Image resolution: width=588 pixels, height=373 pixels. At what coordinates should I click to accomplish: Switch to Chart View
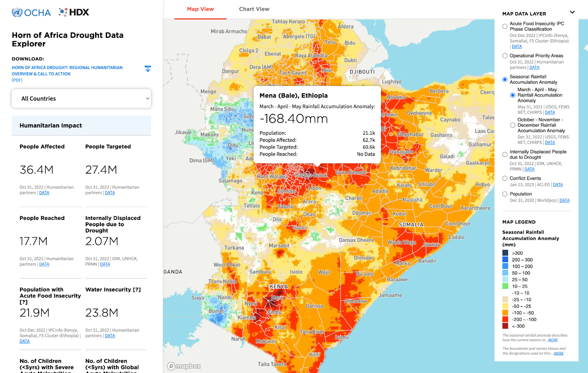254,9
